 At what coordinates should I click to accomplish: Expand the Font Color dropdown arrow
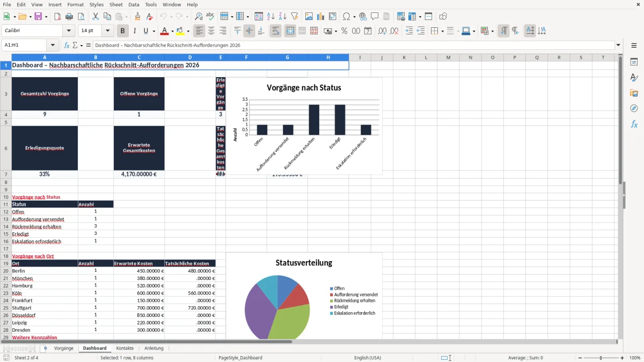coord(172,31)
